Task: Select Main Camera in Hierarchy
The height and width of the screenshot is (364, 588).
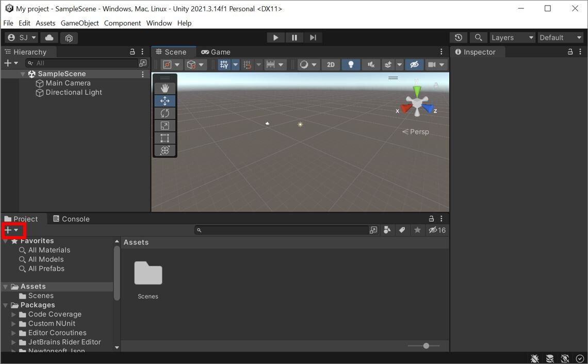Action: 68,83
